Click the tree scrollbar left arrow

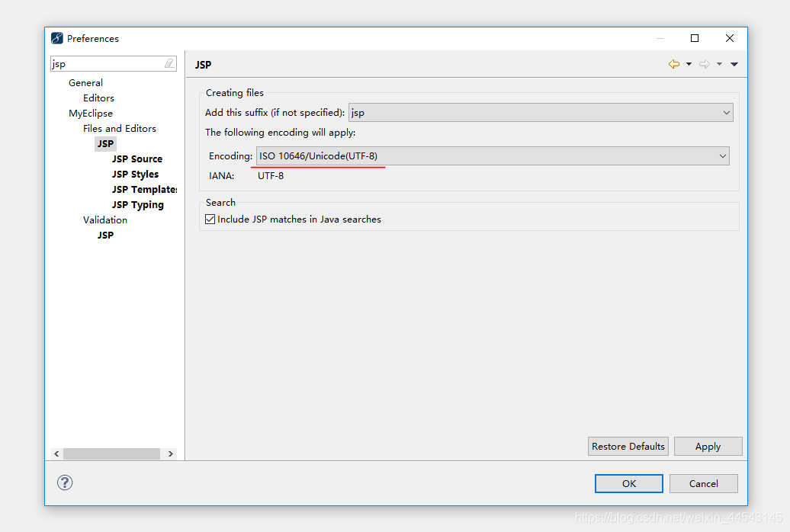click(x=56, y=454)
